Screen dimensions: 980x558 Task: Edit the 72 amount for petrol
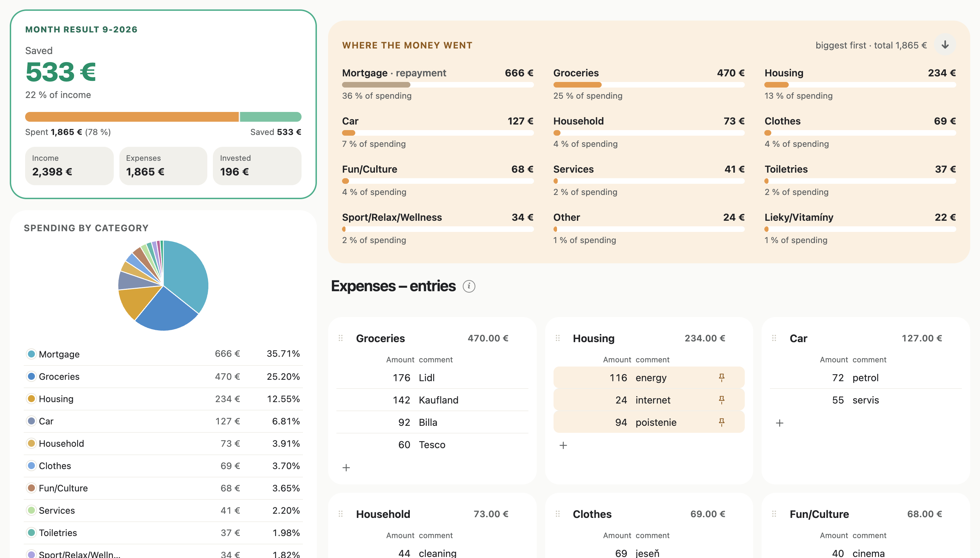838,378
